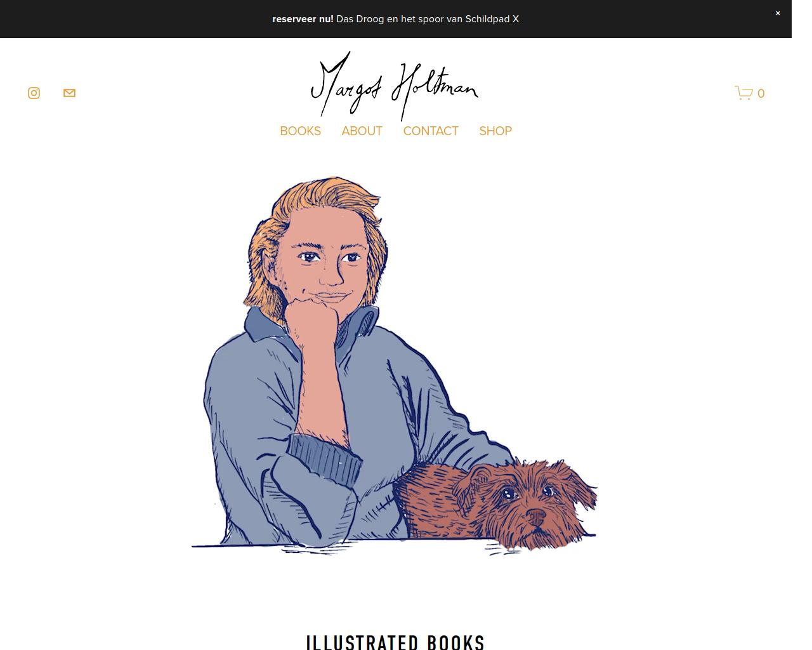The width and height of the screenshot is (812, 650).
Task: Click the cart item count '0'
Action: pyautogui.click(x=761, y=93)
